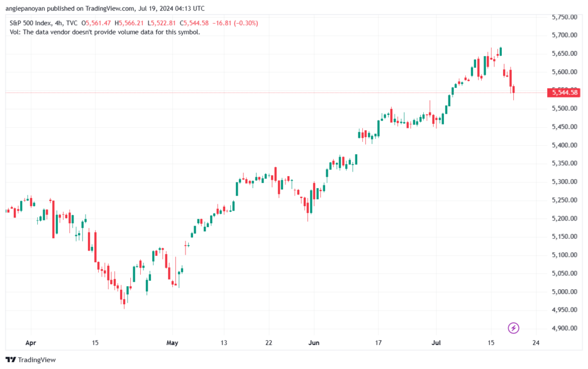
Task: Click the 4,900.00 price axis label
Action: [x=564, y=328]
